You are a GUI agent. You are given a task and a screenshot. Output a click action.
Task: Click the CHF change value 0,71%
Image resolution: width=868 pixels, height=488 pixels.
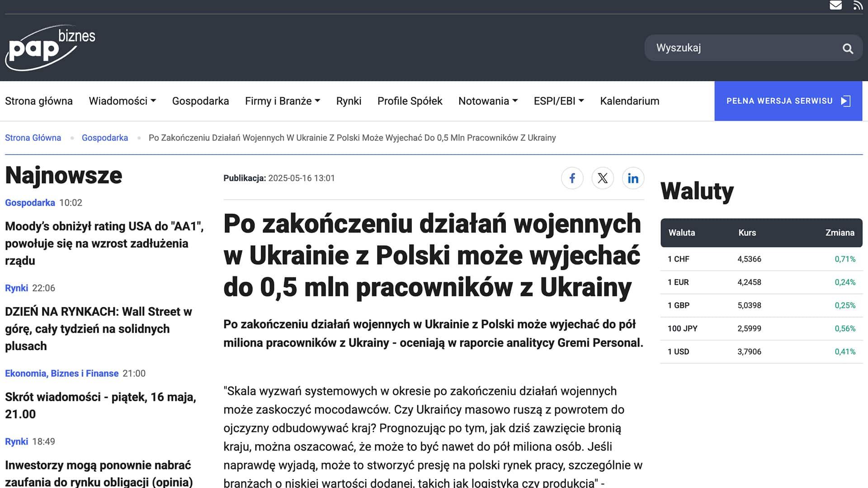845,259
